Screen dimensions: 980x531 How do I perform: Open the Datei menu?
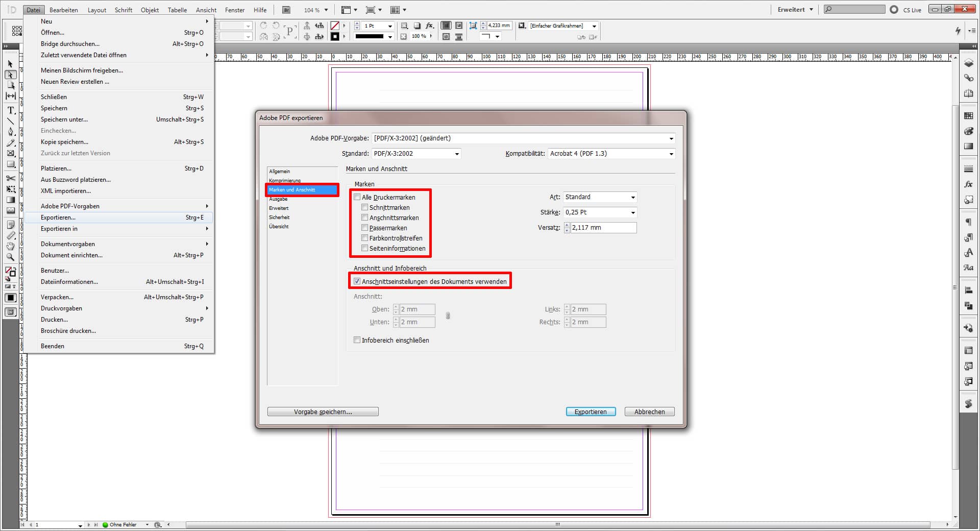click(34, 10)
